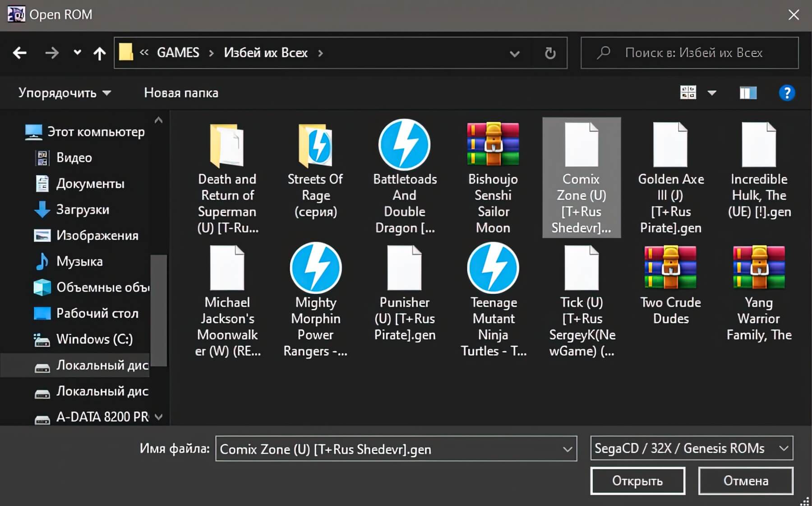This screenshot has width=812, height=506.
Task: Select the Tick (U) ROM file
Action: tap(581, 302)
